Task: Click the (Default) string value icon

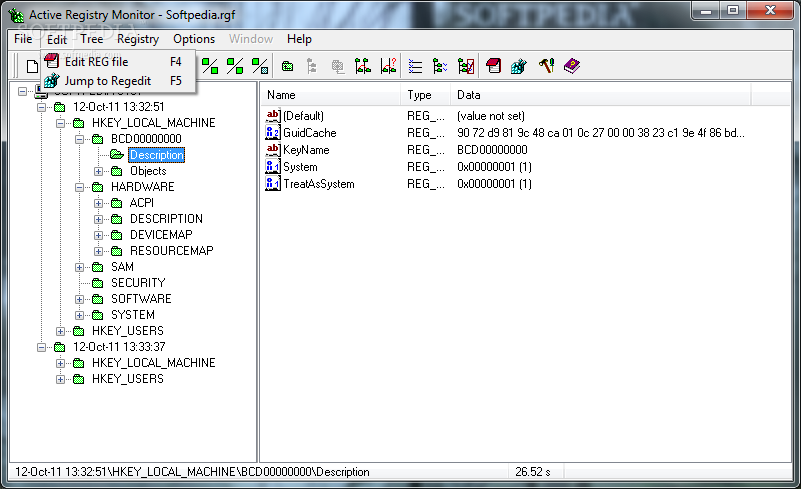Action: 273,115
